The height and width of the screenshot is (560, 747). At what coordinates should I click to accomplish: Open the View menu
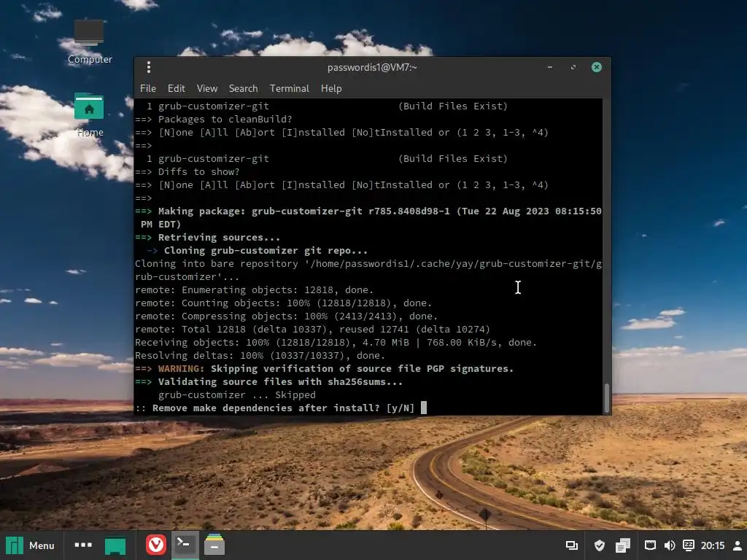(207, 88)
